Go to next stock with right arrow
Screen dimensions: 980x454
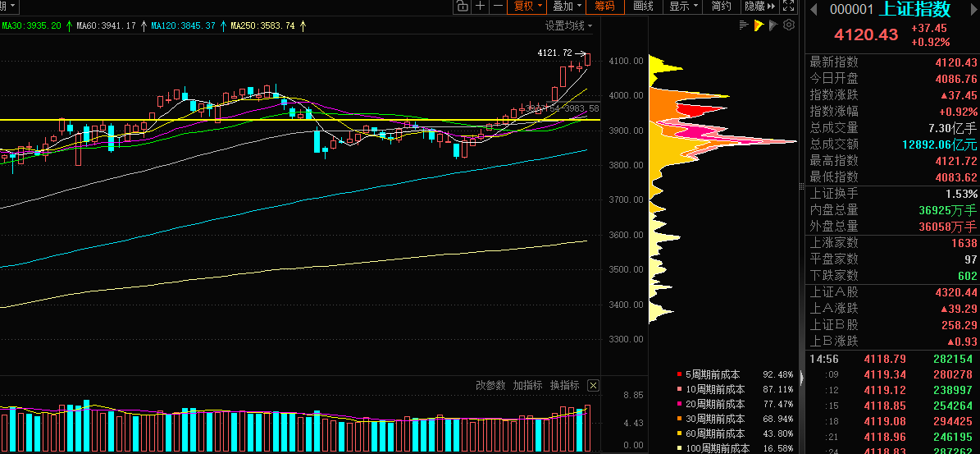tap(972, 9)
